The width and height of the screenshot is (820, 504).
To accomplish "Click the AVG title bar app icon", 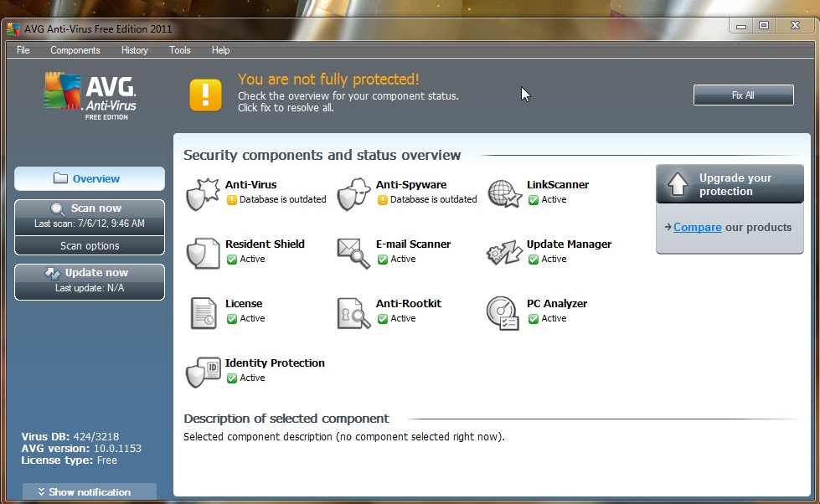I will point(13,28).
